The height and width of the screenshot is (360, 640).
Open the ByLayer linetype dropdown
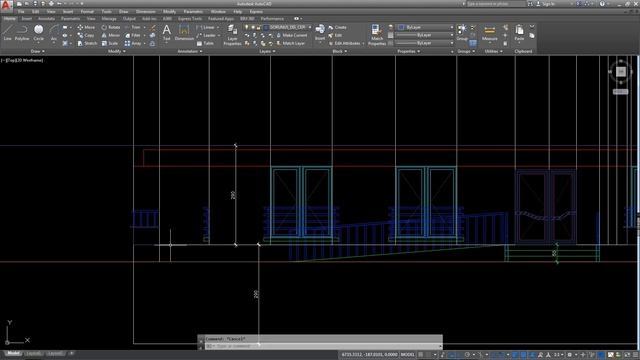tap(425, 43)
